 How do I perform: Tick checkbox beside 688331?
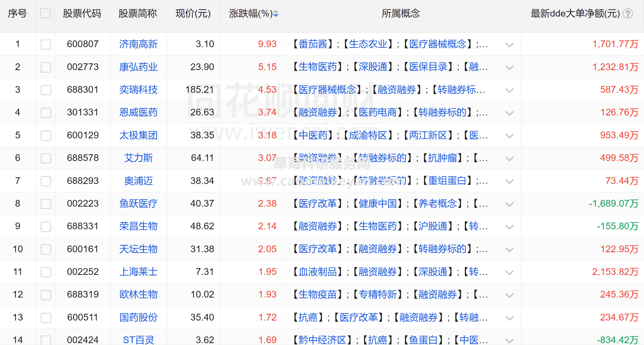pyautogui.click(x=46, y=227)
